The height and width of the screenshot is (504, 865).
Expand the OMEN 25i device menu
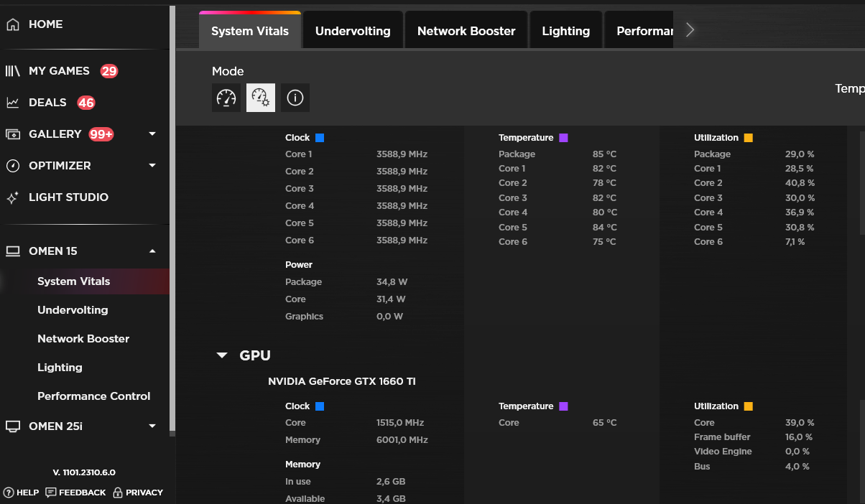(x=152, y=426)
